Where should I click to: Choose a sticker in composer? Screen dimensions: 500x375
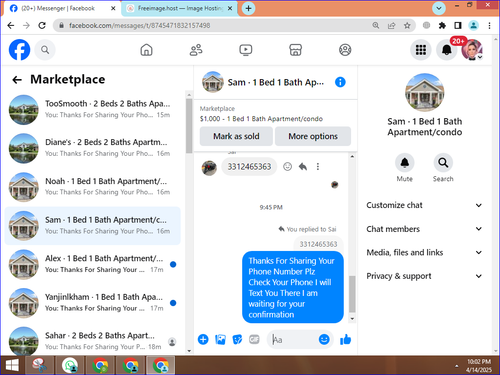[x=237, y=340]
